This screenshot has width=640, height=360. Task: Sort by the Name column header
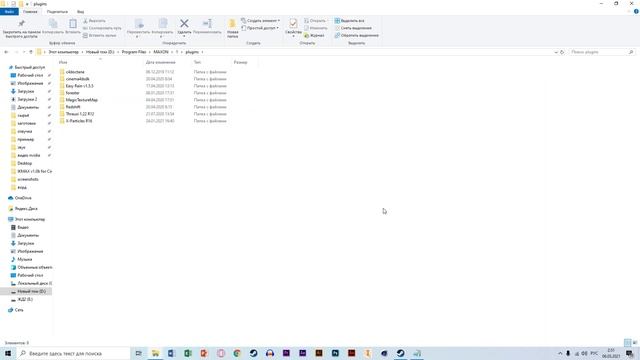point(63,62)
